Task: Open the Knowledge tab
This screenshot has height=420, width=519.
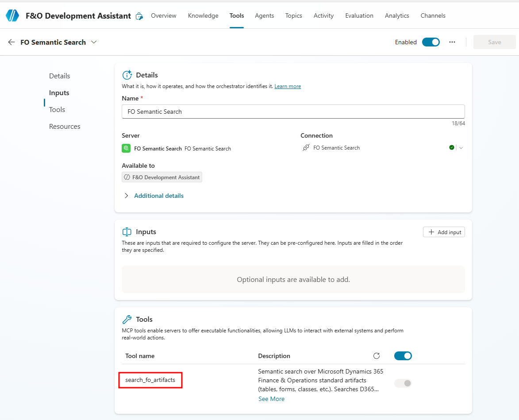Action: pos(203,15)
